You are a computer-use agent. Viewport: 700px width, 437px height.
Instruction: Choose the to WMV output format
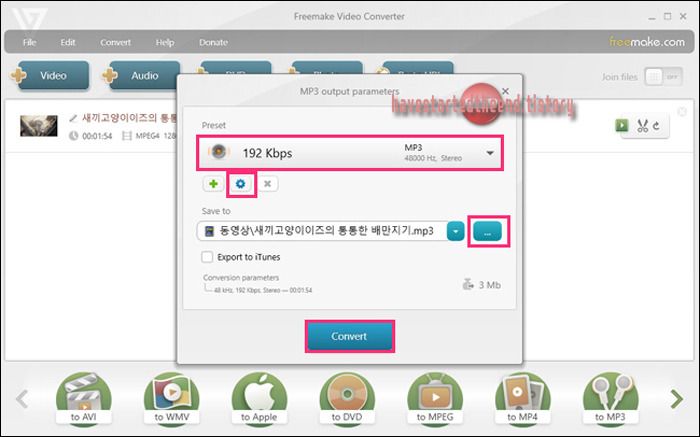coord(172,398)
